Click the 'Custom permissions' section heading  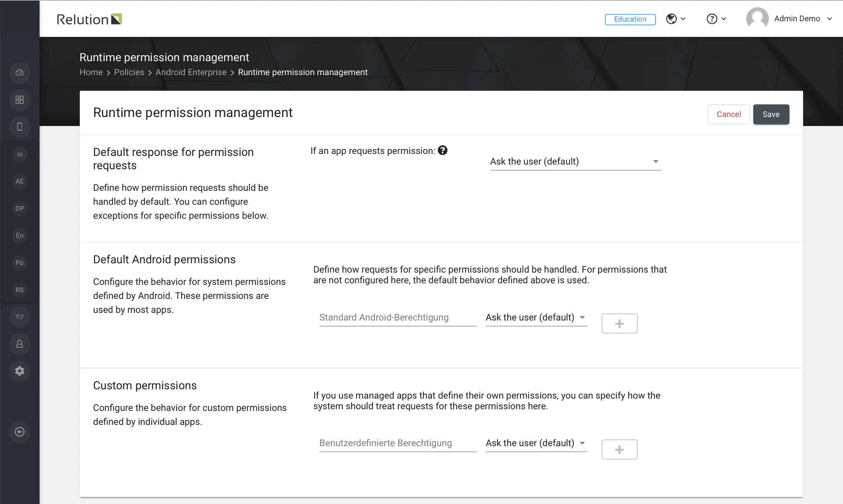[145, 385]
